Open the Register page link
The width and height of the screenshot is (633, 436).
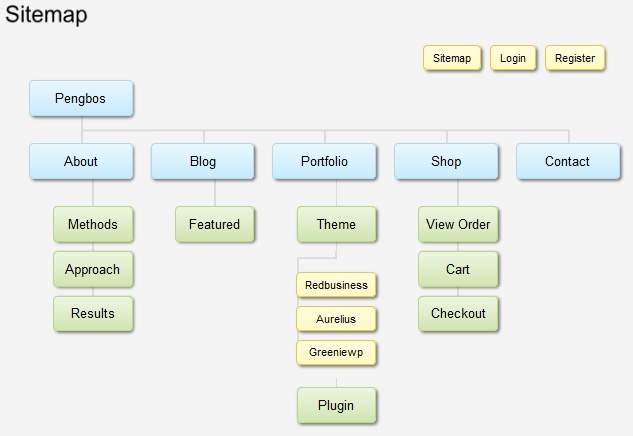click(575, 58)
